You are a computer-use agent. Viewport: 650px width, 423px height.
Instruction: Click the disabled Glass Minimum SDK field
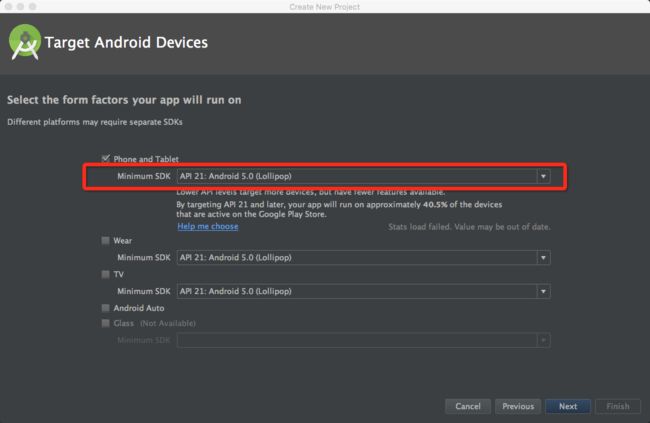363,340
